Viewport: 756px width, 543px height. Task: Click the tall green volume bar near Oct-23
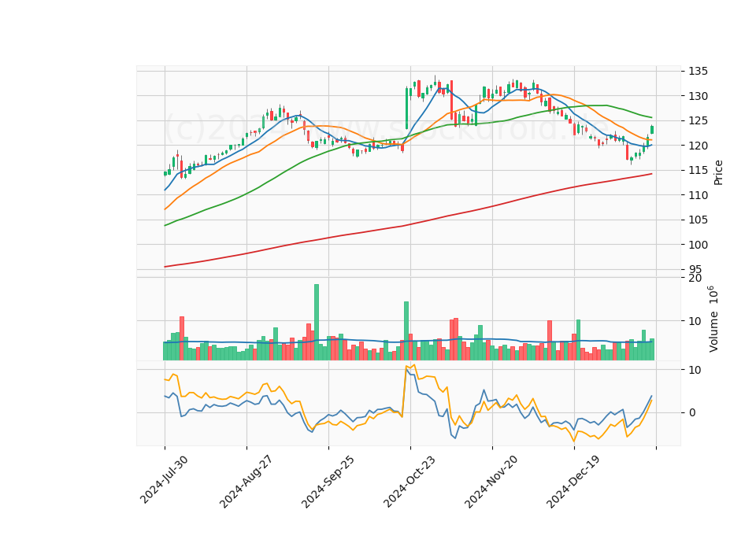point(406,331)
